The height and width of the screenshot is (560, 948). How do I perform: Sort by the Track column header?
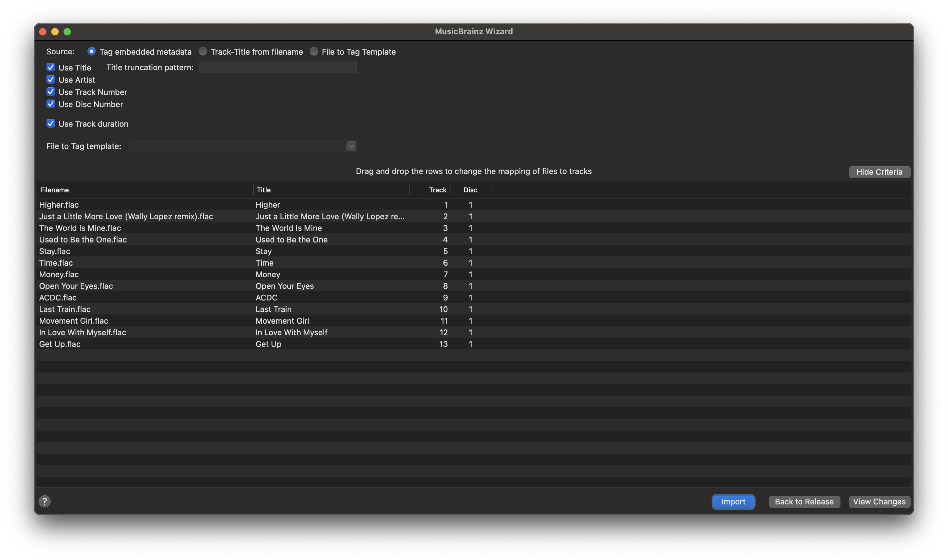pos(430,190)
